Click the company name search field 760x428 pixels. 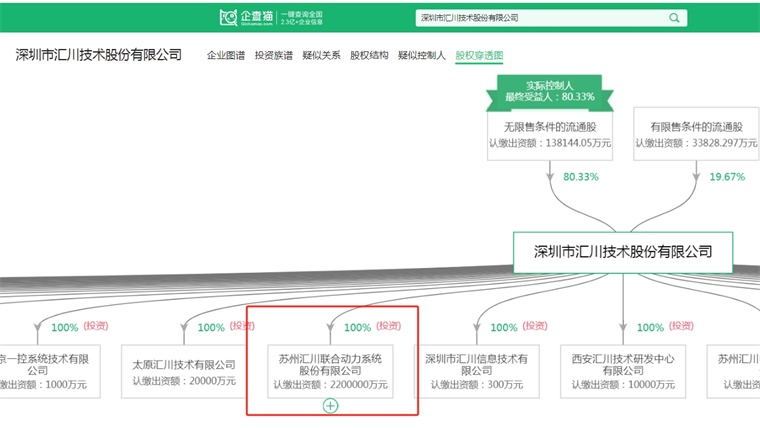[551, 18]
